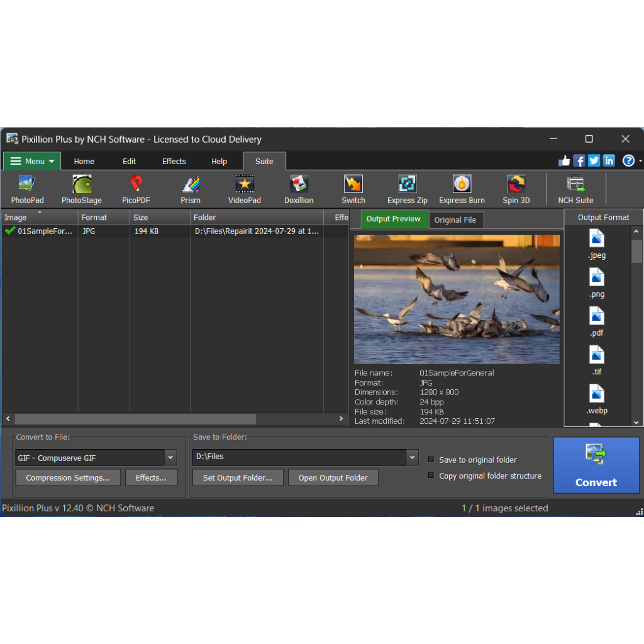Switch to the Original File tab
The width and height of the screenshot is (644, 644).
(x=455, y=220)
